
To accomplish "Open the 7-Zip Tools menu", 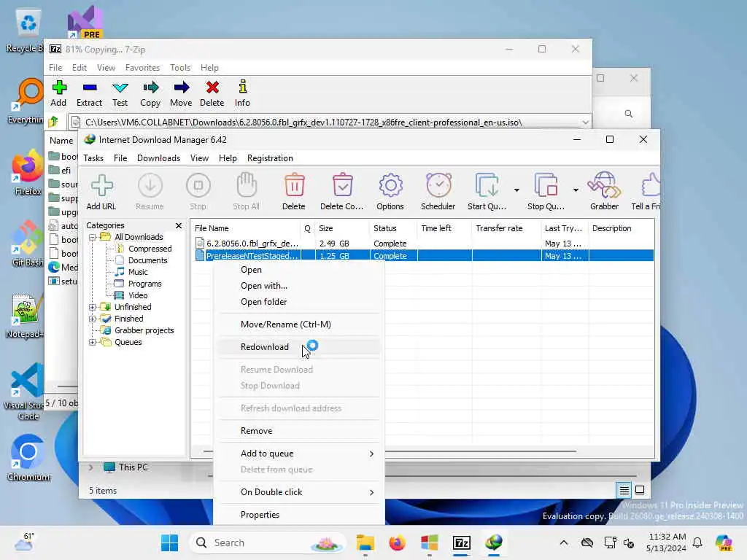I will pyautogui.click(x=180, y=68).
